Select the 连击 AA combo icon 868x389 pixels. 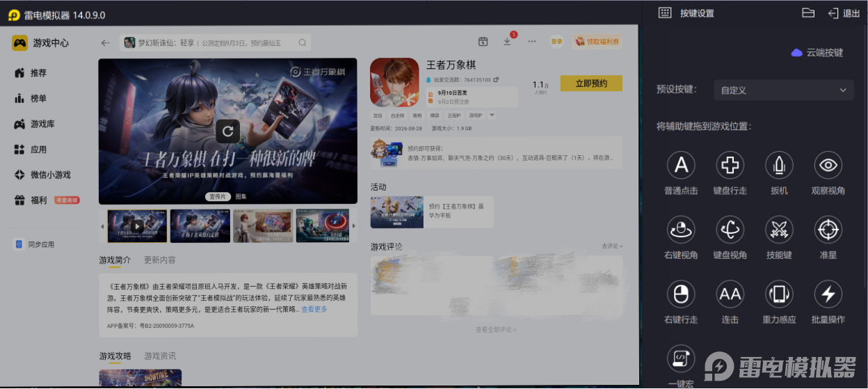click(x=730, y=294)
